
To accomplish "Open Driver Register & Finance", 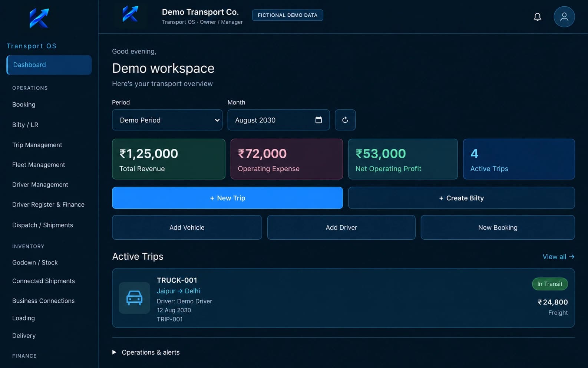I will [x=48, y=205].
